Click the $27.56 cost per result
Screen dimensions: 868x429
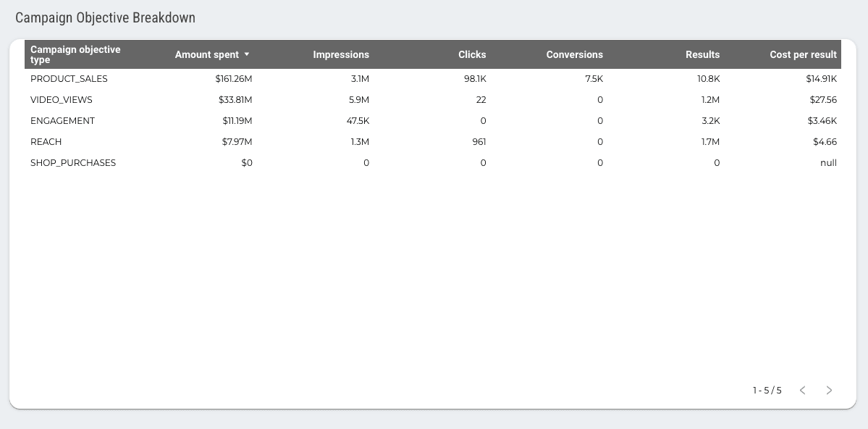[823, 100]
